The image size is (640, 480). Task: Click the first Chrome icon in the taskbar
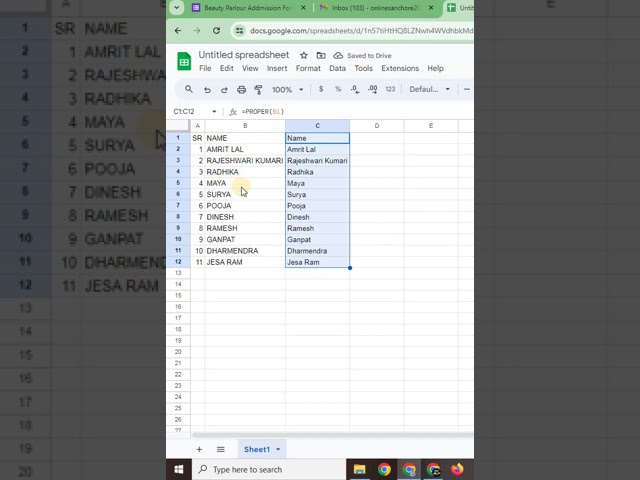click(384, 469)
